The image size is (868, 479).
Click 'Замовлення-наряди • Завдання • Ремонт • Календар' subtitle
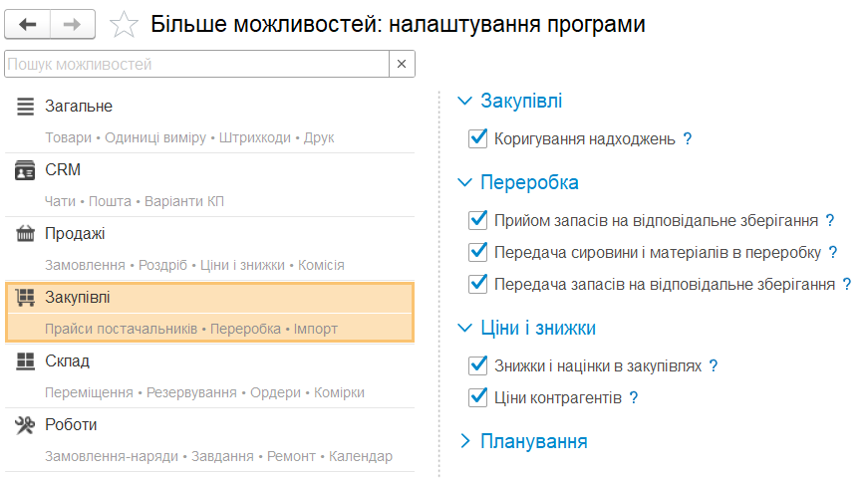[218, 456]
